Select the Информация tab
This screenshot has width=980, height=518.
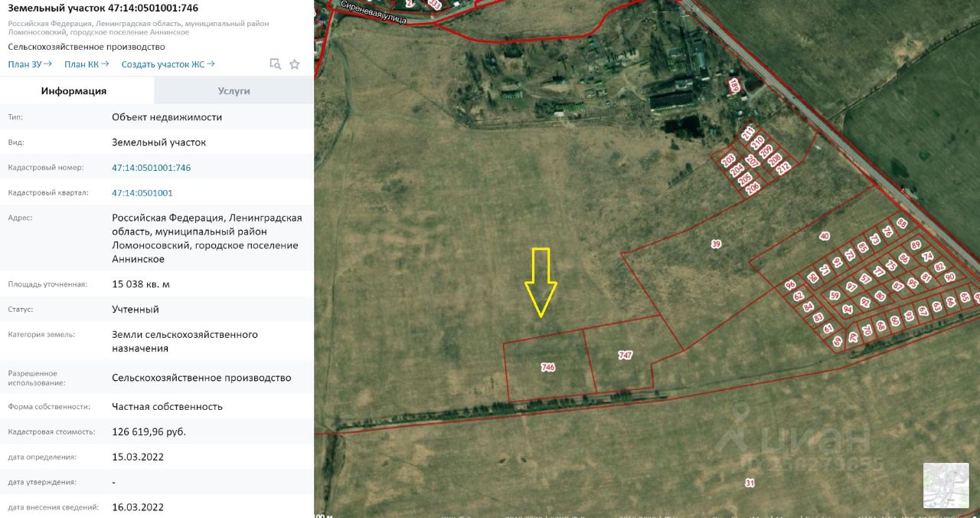pyautogui.click(x=74, y=90)
